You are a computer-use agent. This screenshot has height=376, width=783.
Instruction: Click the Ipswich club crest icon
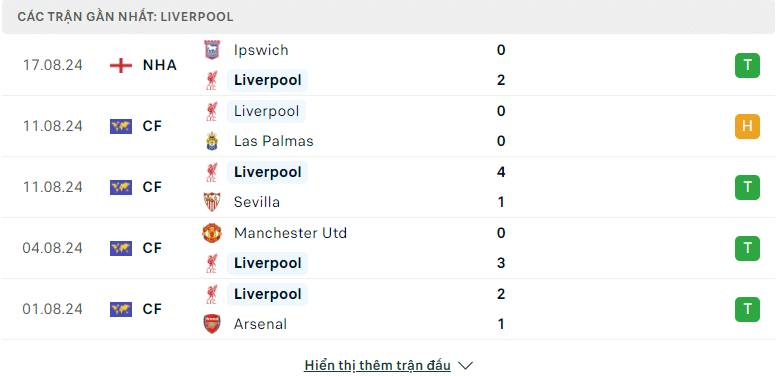[212, 50]
